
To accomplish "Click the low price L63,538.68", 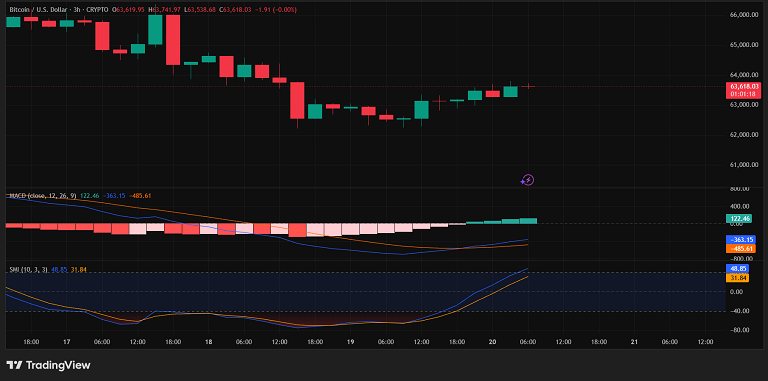I will 200,9.
